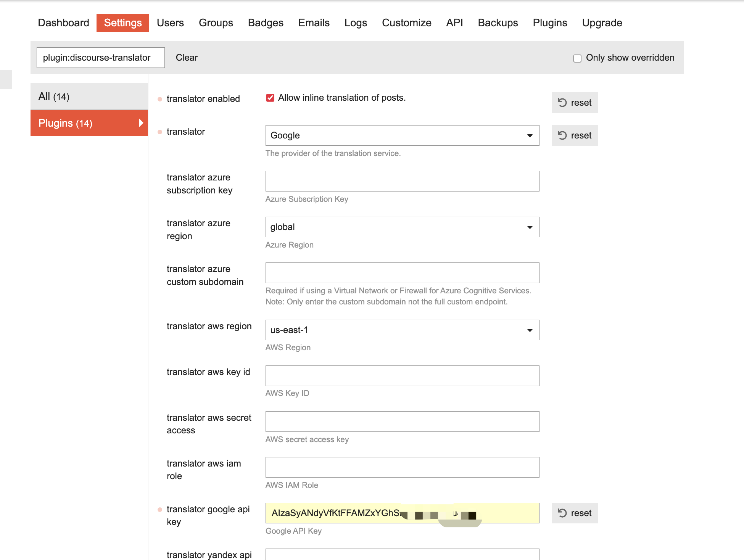Clear the settings search filter
744x560 pixels.
(x=187, y=58)
